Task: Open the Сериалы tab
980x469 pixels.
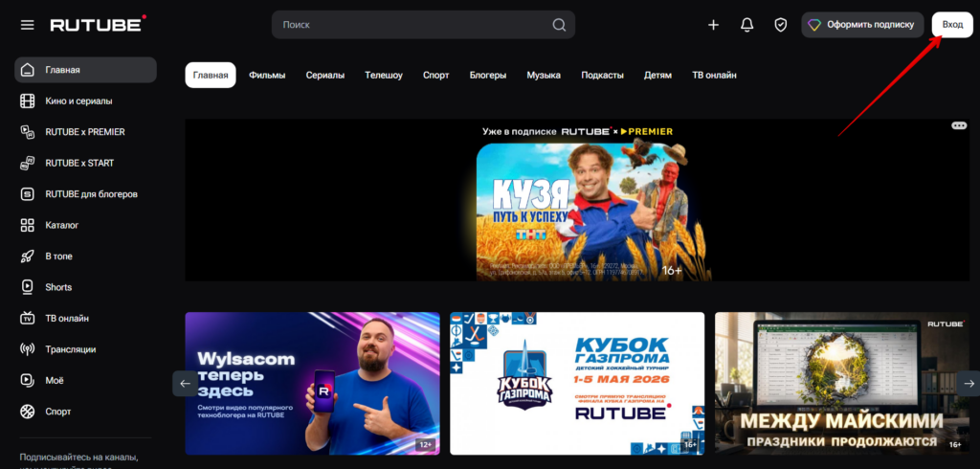Action: (x=325, y=75)
